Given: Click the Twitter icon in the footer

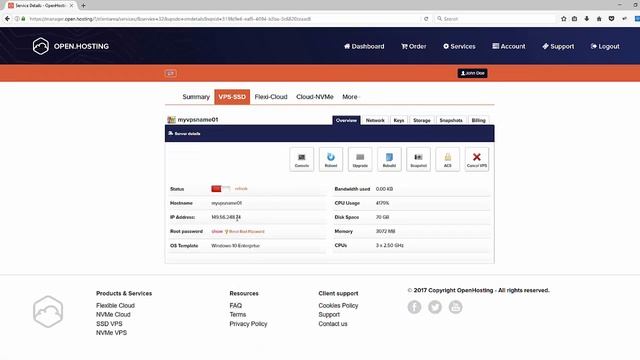Looking at the screenshot, I should click(435, 307).
